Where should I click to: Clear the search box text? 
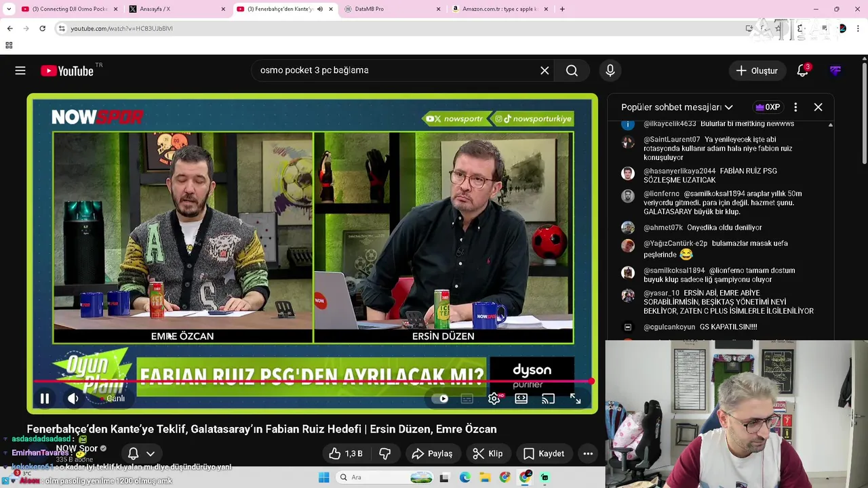[545, 70]
